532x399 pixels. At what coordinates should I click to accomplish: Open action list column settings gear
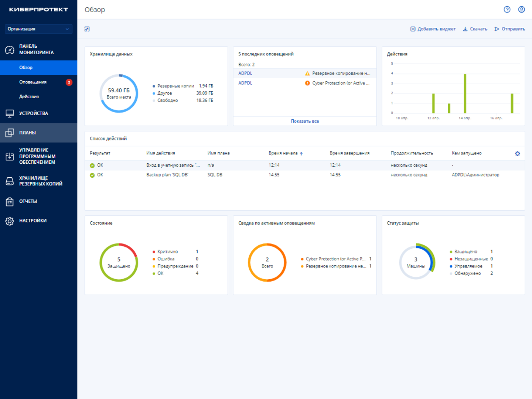517,154
